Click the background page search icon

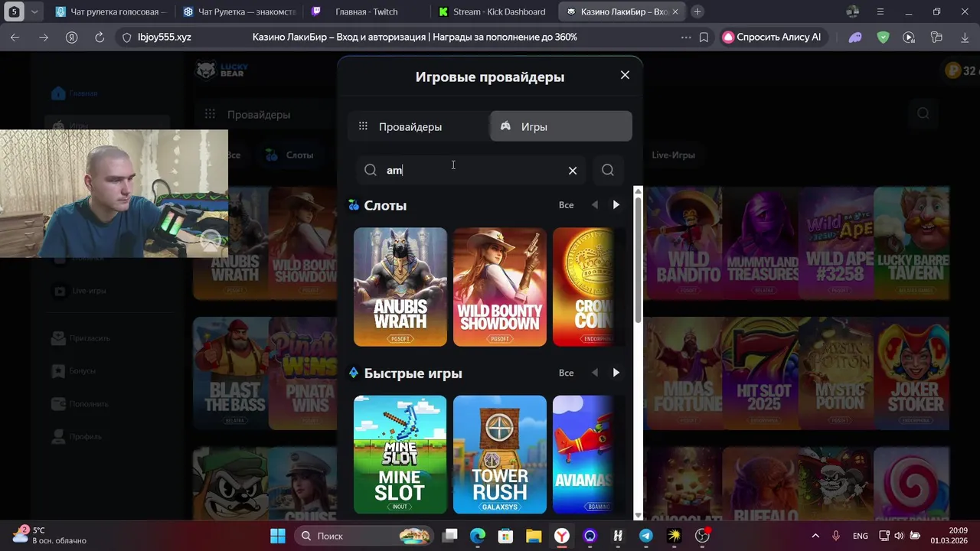pyautogui.click(x=923, y=113)
